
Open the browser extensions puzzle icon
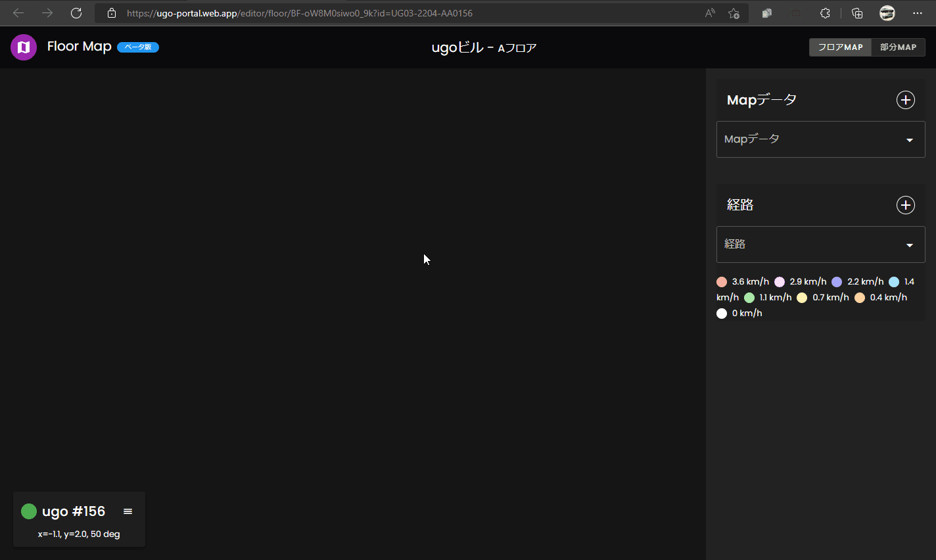[x=825, y=12]
